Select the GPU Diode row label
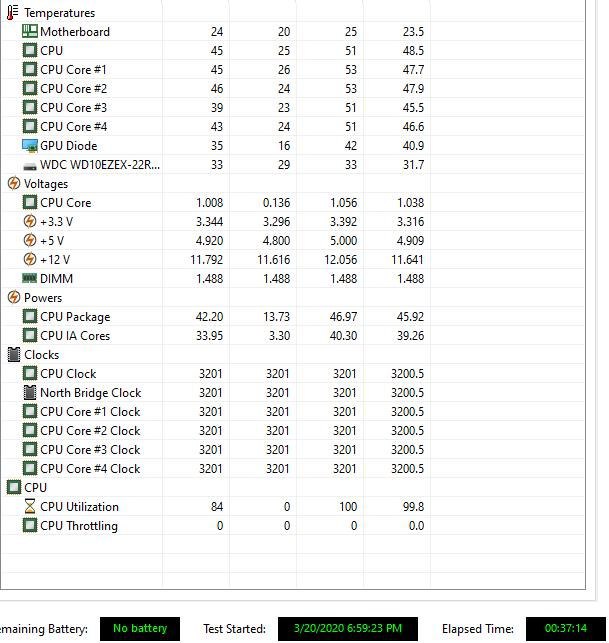This screenshot has width=609, height=643. pos(68,146)
